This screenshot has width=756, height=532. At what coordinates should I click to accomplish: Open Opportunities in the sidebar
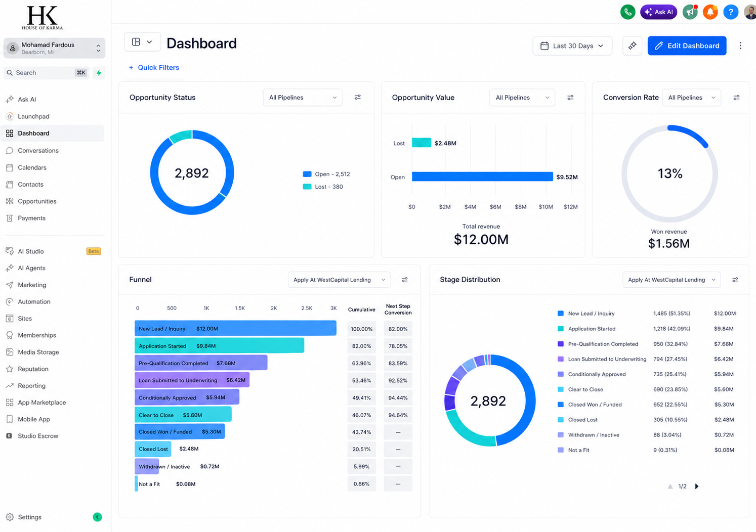coord(37,201)
